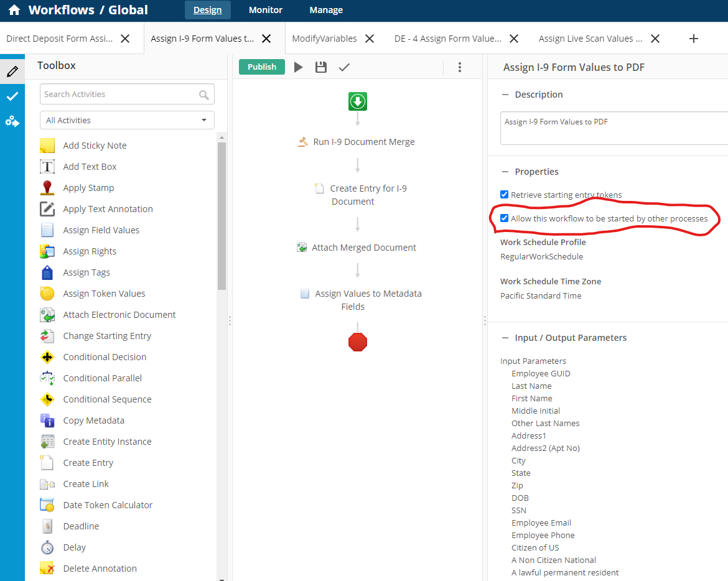This screenshot has height=581, width=728.
Task: Click the Publish button
Action: pos(262,67)
